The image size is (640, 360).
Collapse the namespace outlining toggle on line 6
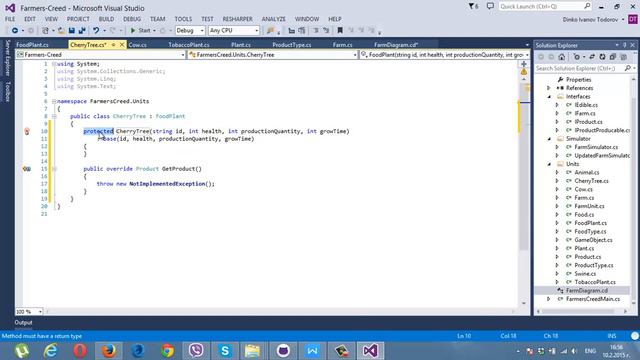tap(54, 101)
